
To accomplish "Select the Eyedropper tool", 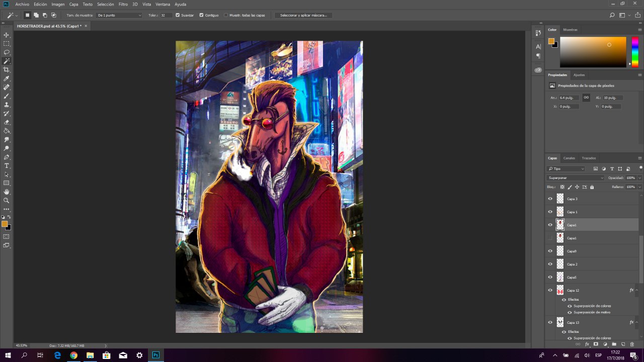I will point(7,78).
